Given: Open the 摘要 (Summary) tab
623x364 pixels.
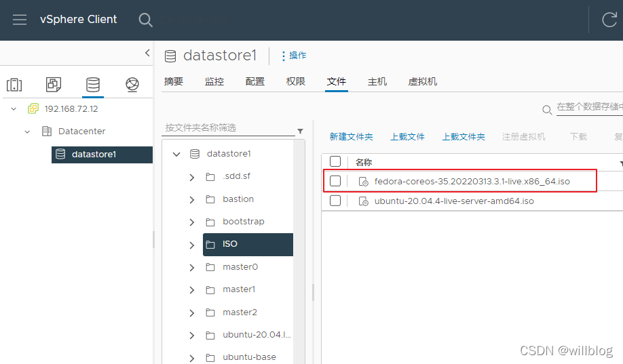Looking at the screenshot, I should tap(174, 82).
